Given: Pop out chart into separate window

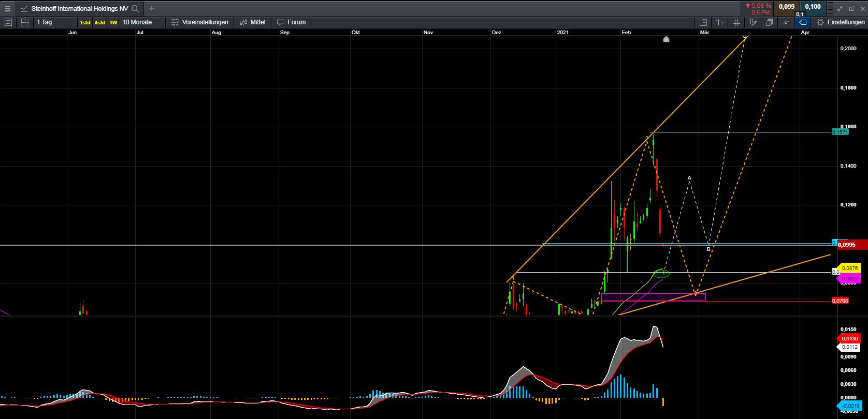Looking at the screenshot, I should point(852,9).
